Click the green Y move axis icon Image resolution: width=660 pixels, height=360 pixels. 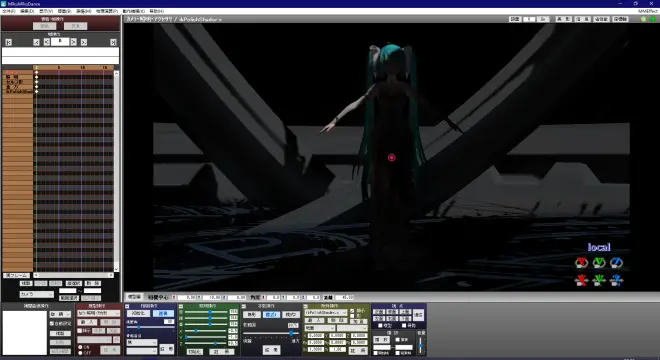tap(599, 280)
